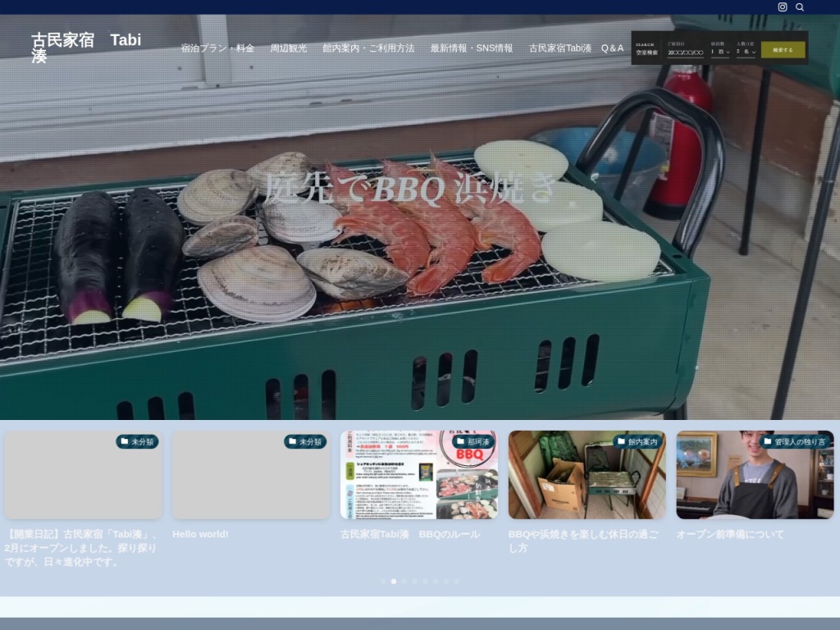Click 未分類 tag on Hello world card
The width and height of the screenshot is (840, 630).
pos(304,441)
